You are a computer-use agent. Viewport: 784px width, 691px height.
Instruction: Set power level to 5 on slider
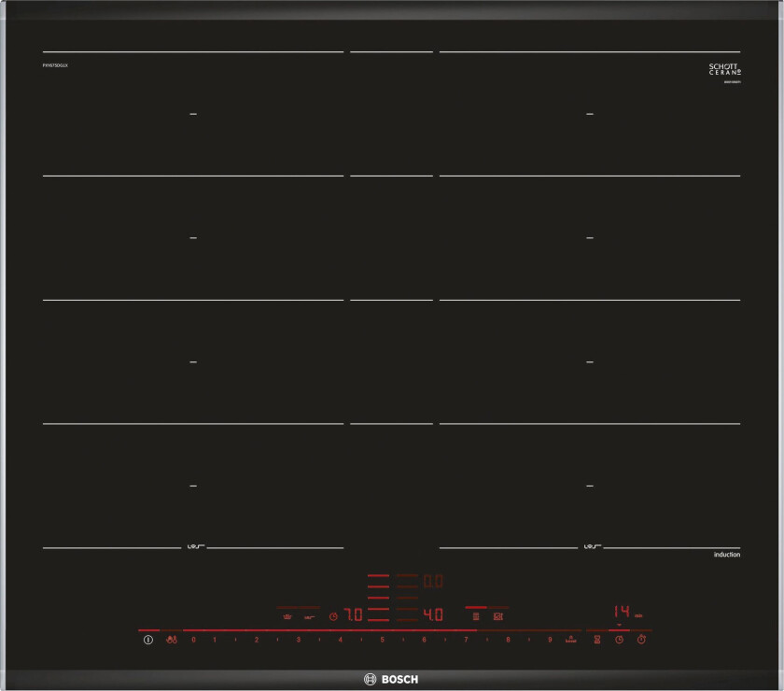[x=382, y=640]
